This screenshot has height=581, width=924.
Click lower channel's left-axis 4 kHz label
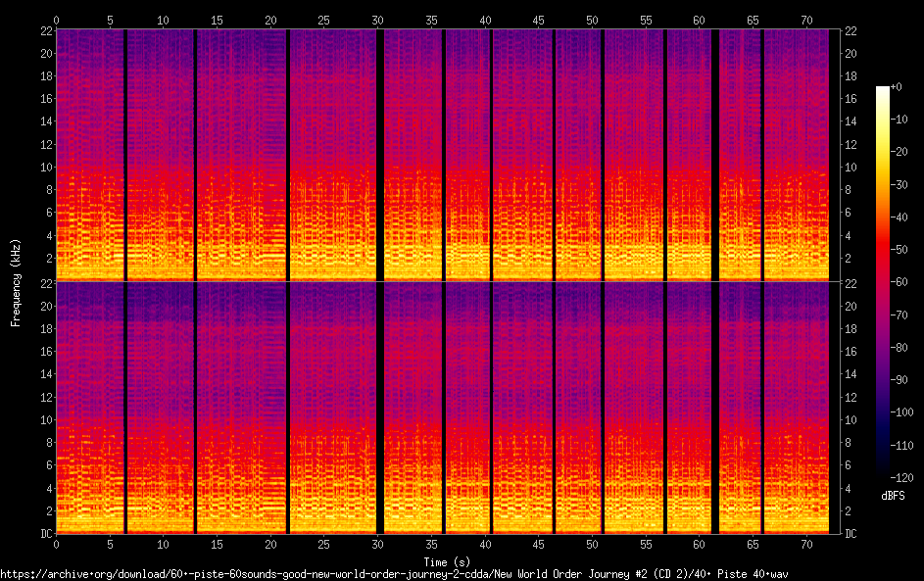pyautogui.click(x=50, y=488)
